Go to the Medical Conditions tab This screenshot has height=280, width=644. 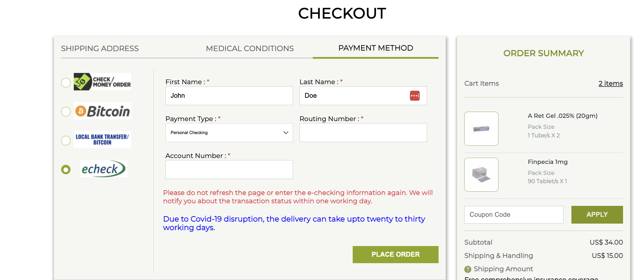(x=250, y=48)
